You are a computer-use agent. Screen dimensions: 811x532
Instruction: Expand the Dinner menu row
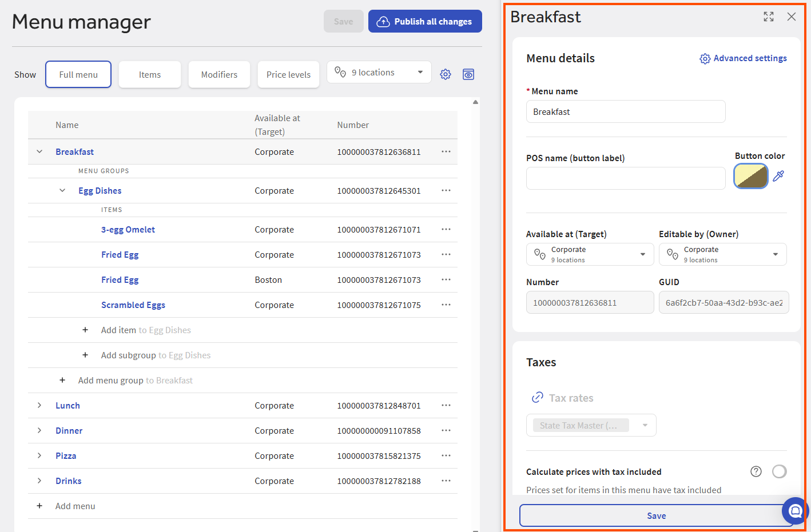pyautogui.click(x=39, y=430)
